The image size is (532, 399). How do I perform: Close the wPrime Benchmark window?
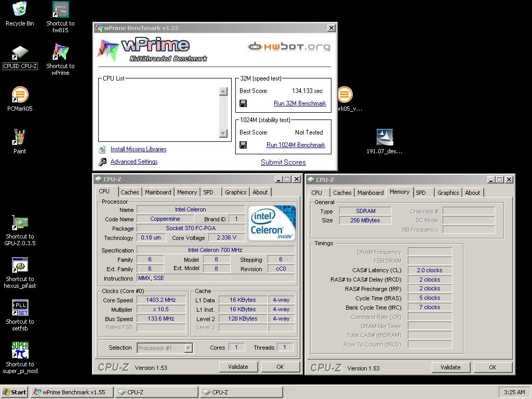tap(331, 28)
